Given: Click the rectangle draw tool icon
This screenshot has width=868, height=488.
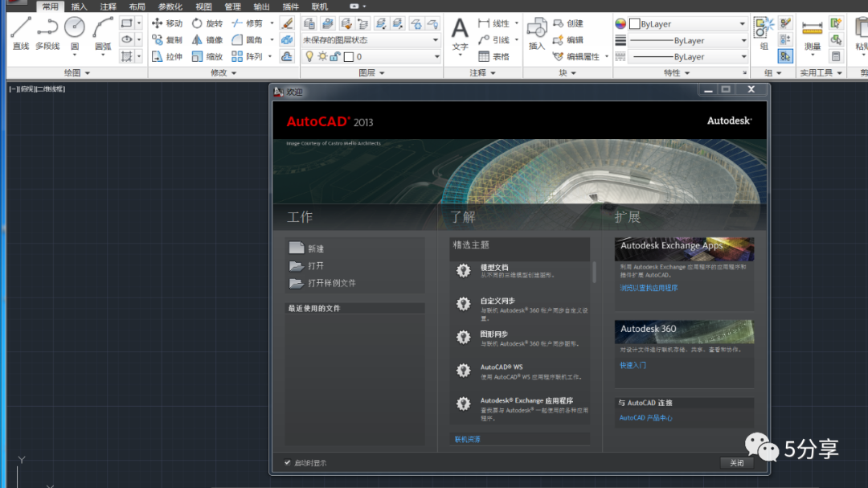Looking at the screenshot, I should click(x=127, y=23).
